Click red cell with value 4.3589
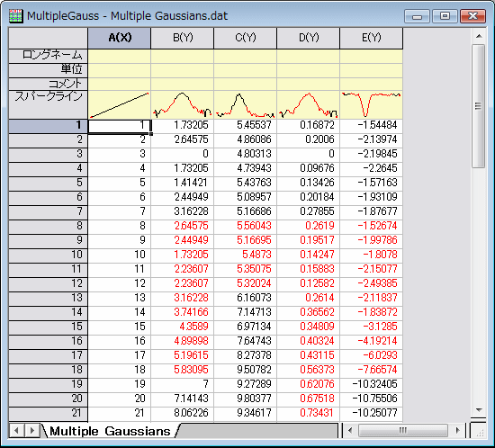The image size is (495, 448). point(183,327)
